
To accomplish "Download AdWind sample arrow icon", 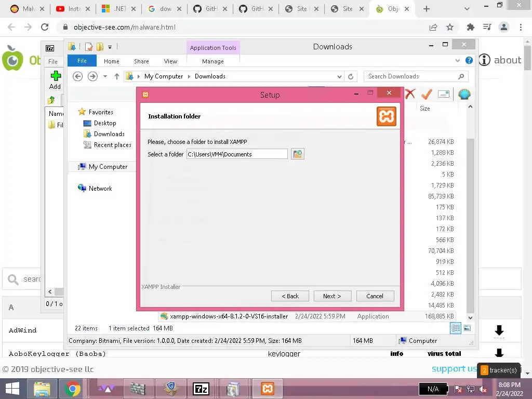I will (499, 330).
